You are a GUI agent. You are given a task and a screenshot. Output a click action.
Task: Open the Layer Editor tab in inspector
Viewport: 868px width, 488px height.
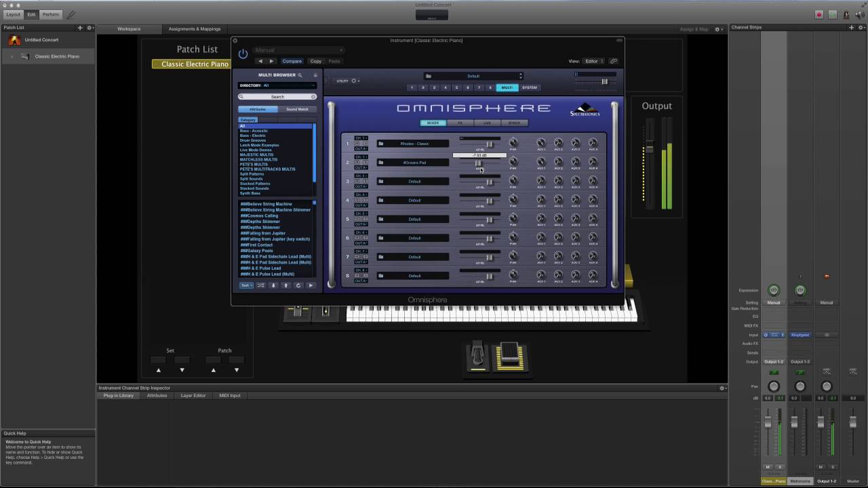point(193,395)
